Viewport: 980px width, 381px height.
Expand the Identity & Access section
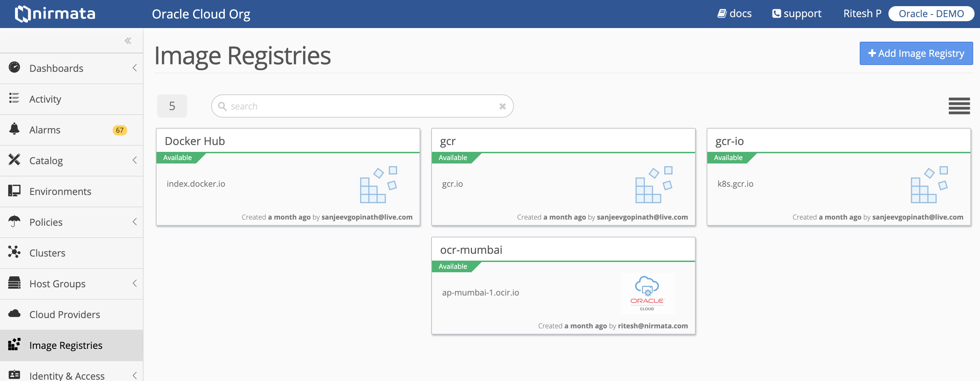135,375
